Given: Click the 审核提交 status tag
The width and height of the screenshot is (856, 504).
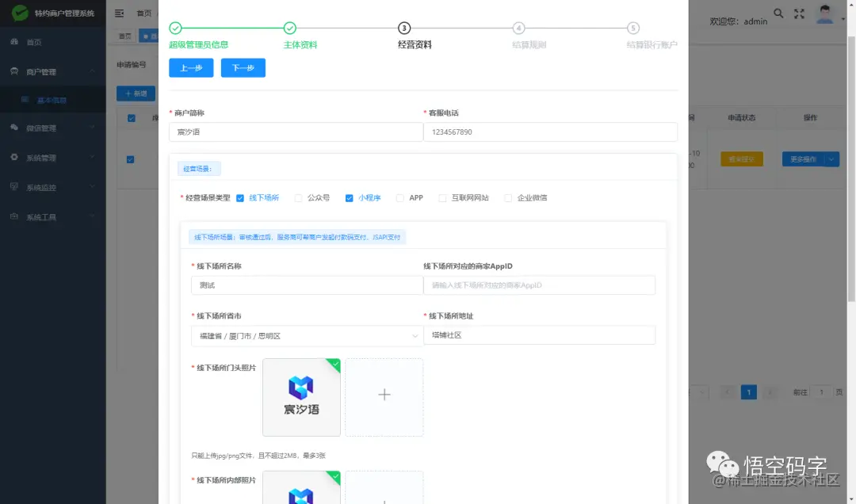Looking at the screenshot, I should click(x=741, y=159).
